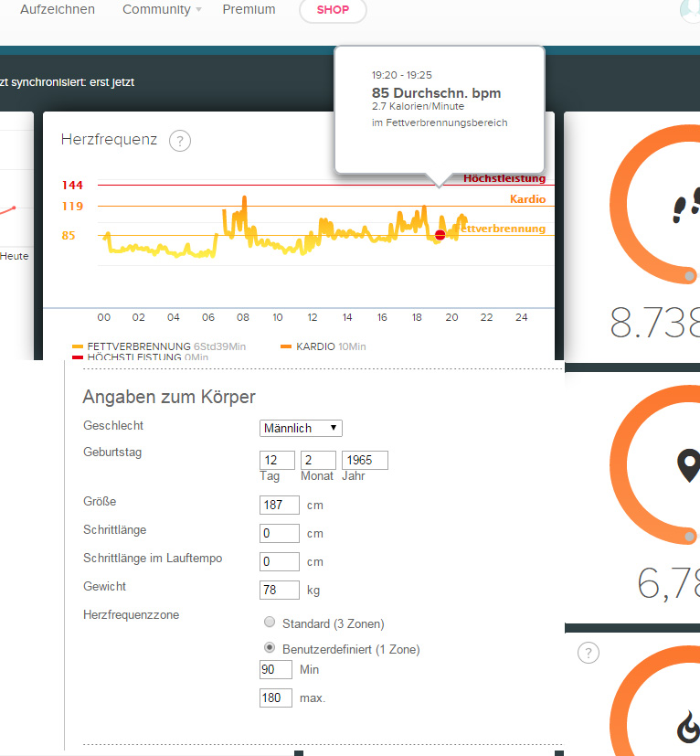The width and height of the screenshot is (700, 756).
Task: Click the birthday Tag field with 12
Action: click(x=277, y=460)
